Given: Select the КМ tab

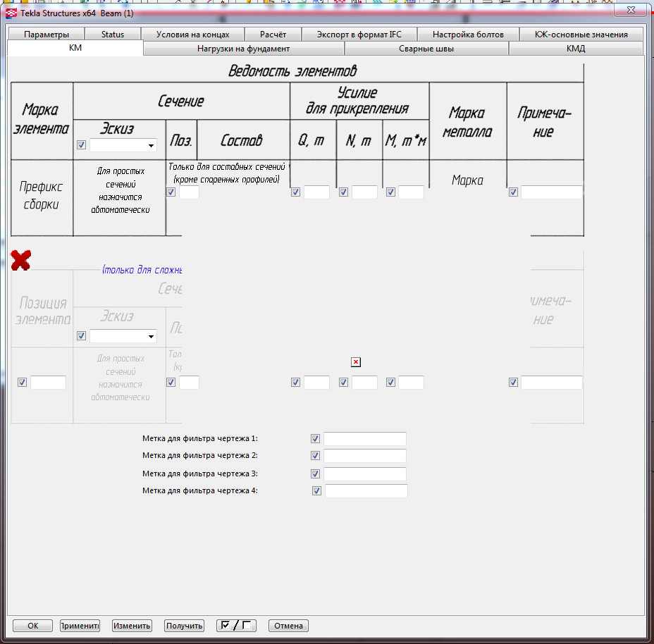Looking at the screenshot, I should pos(75,47).
